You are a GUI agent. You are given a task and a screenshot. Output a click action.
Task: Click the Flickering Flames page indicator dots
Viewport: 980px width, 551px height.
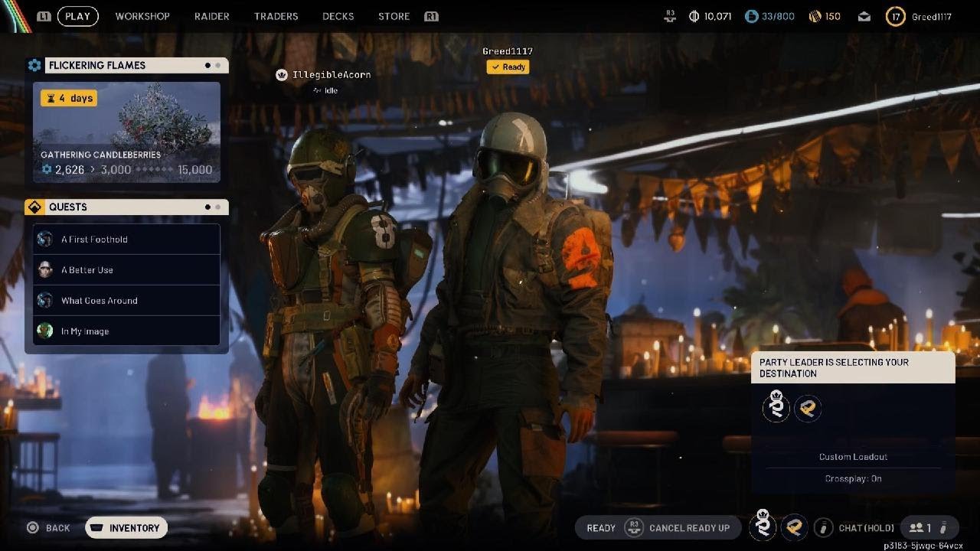213,65
